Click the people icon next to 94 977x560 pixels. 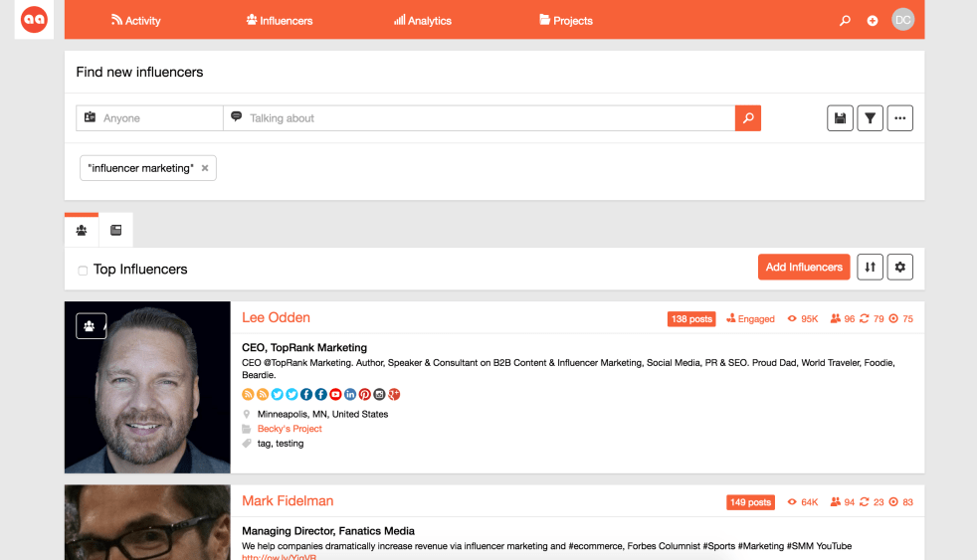pos(835,501)
